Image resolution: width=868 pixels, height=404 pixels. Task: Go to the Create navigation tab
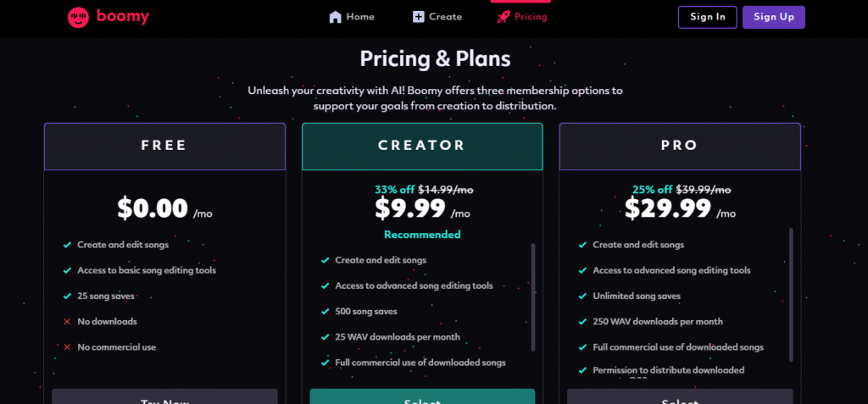point(437,17)
